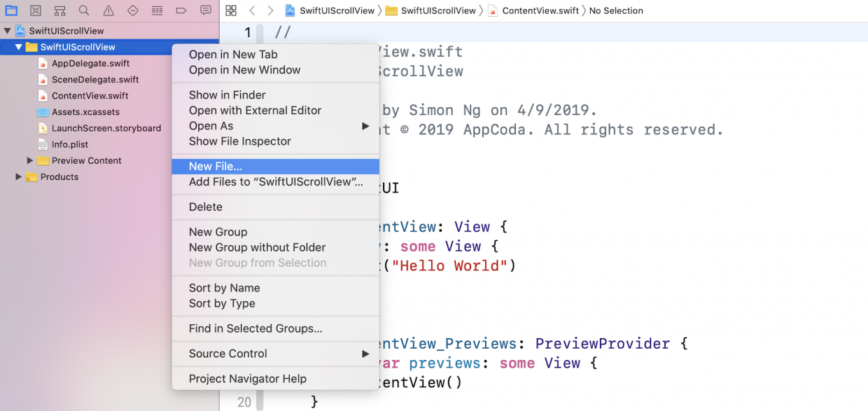Open the Breakpoint navigator

click(x=181, y=11)
